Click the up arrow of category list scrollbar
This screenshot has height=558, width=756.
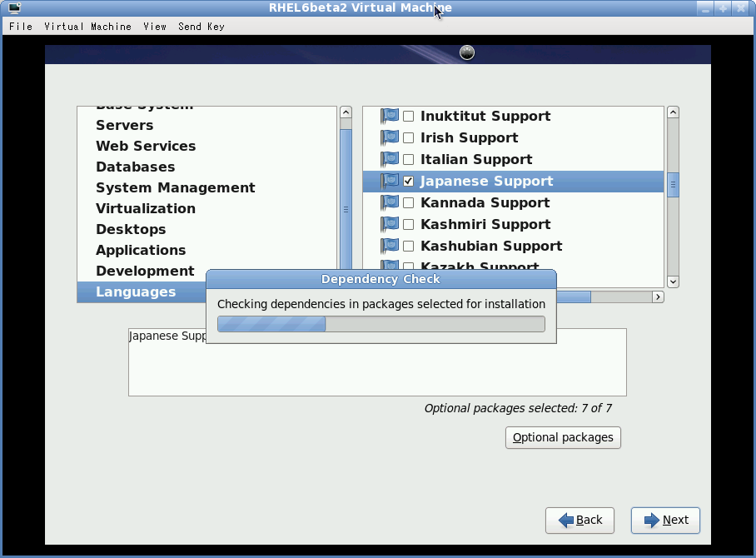[x=346, y=112]
